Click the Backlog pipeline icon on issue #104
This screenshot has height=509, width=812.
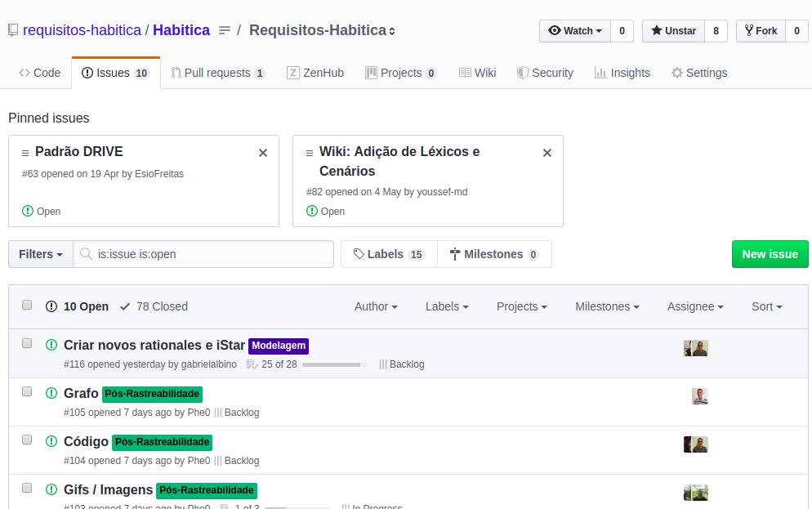(218, 461)
